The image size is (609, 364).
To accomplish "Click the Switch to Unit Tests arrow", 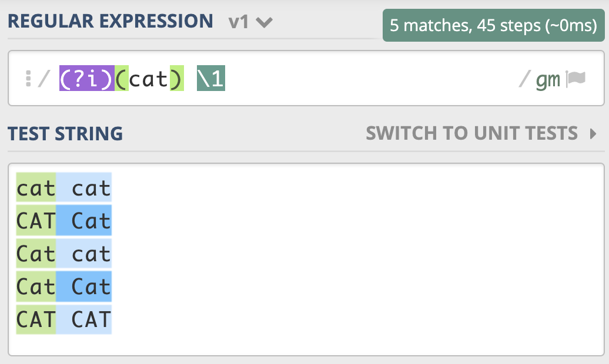I will tap(593, 134).
